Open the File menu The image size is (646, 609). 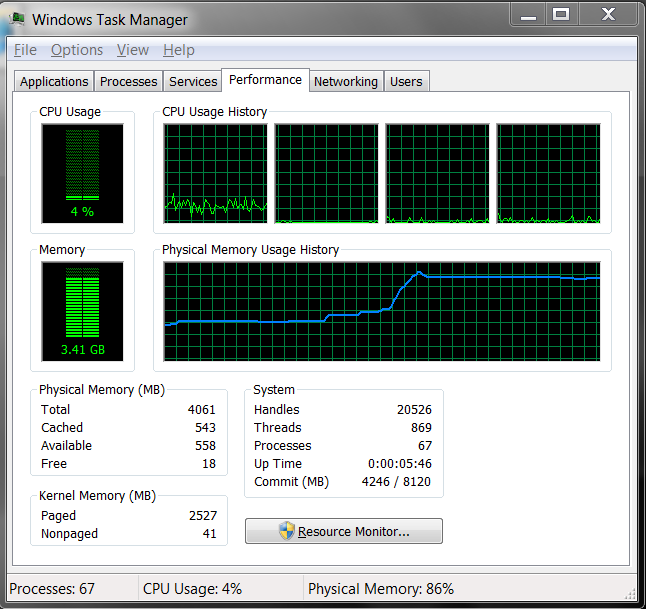pos(25,50)
